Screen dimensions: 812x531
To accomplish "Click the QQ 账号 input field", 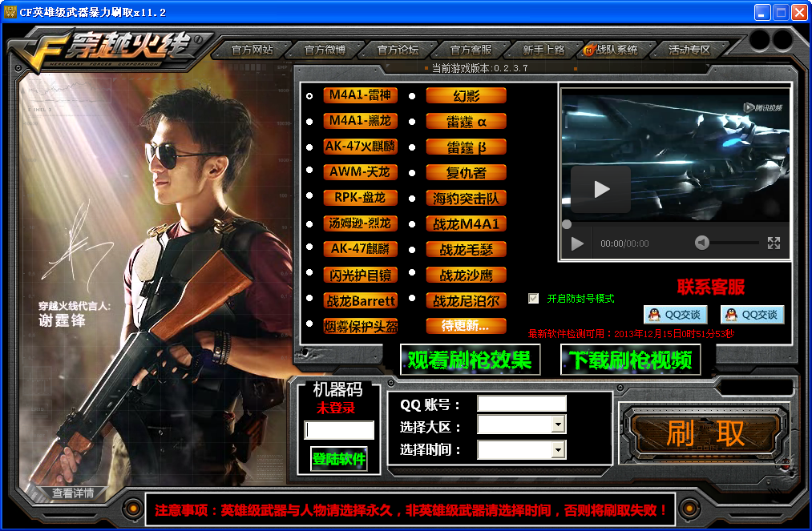I will (522, 403).
